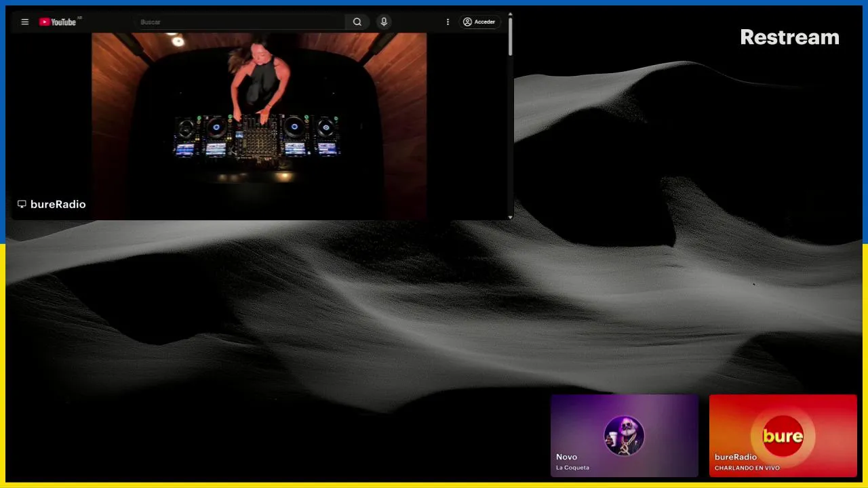This screenshot has width=868, height=488.
Task: Select the Novo participant card
Action: click(x=624, y=436)
